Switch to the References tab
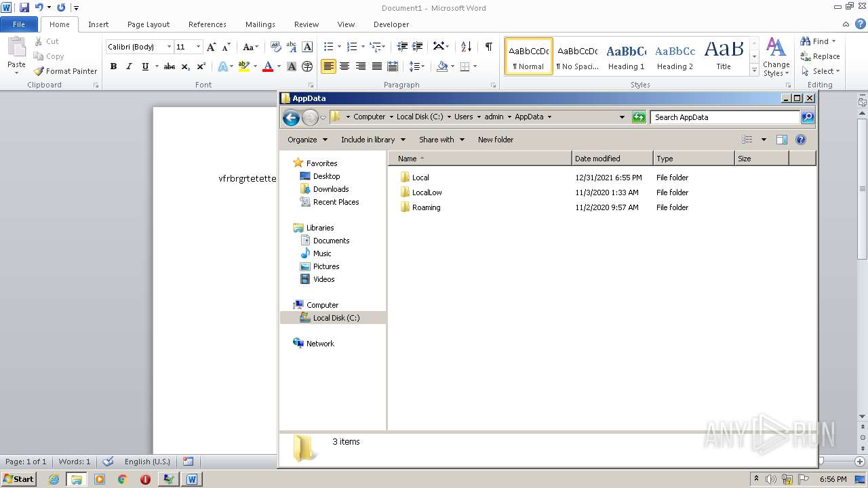868x488 pixels. pos(208,24)
